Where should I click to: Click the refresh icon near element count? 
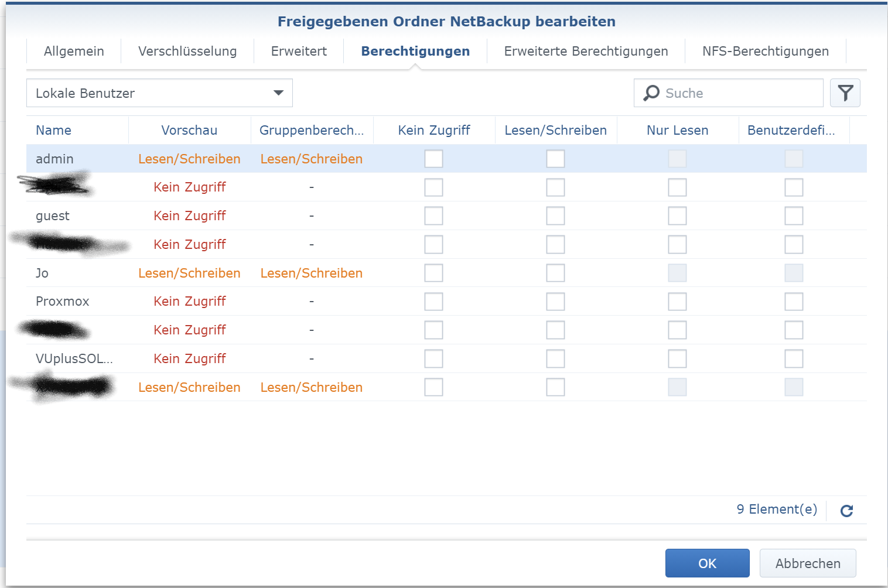846,511
